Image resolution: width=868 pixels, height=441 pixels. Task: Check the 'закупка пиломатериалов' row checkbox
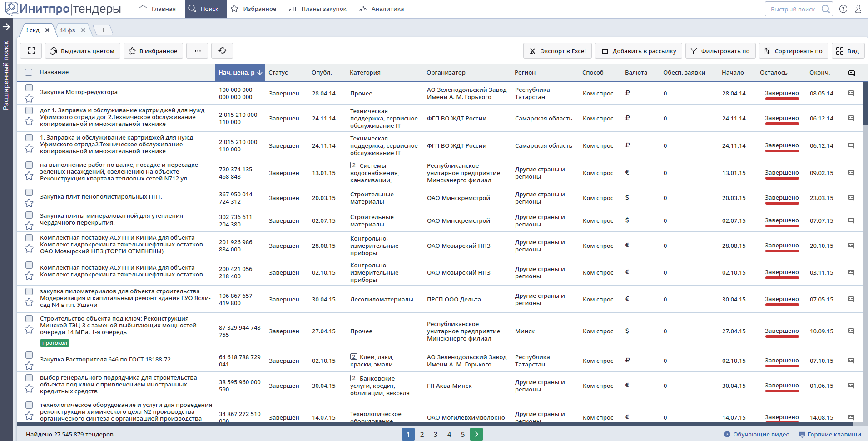(x=29, y=291)
